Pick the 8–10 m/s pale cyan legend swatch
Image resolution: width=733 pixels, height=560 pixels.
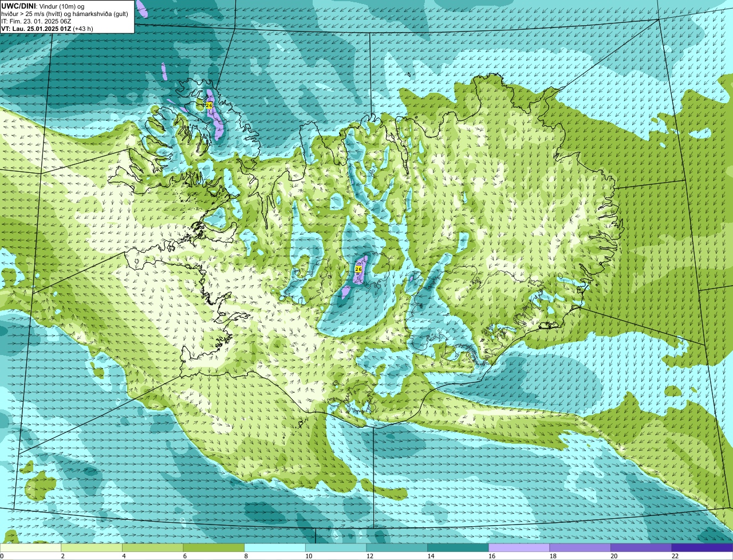pos(275,547)
